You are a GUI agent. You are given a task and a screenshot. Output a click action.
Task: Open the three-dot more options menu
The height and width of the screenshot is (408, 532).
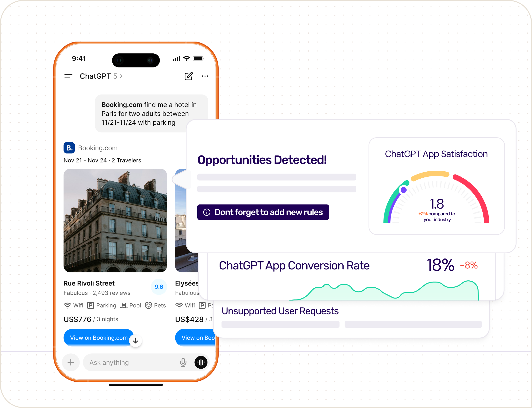(x=205, y=76)
